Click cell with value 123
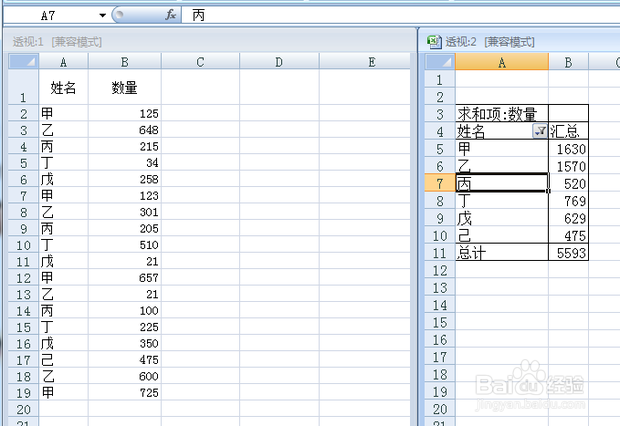This screenshot has height=426, width=620. [125, 195]
